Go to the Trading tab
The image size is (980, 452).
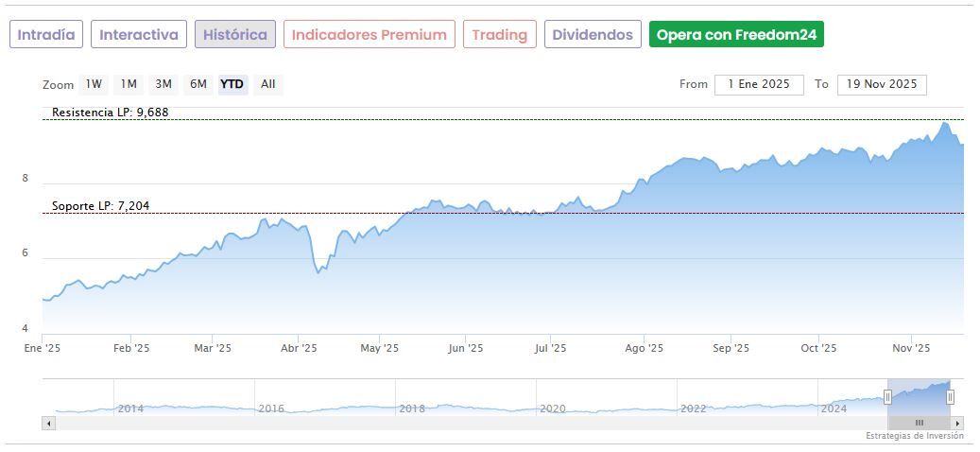tap(499, 35)
